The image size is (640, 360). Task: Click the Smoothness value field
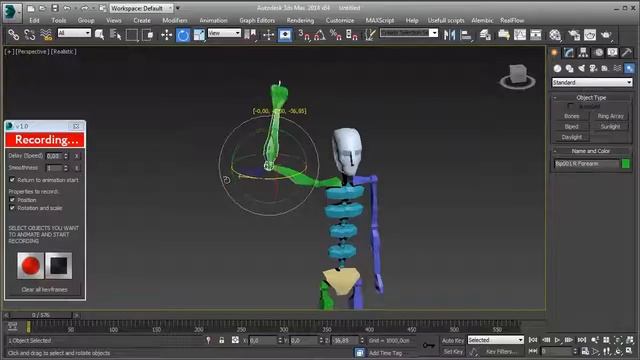point(54,168)
